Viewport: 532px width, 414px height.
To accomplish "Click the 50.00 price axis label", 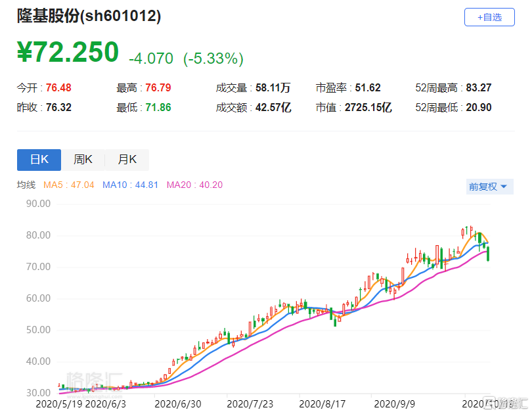I will pyautogui.click(x=38, y=330).
